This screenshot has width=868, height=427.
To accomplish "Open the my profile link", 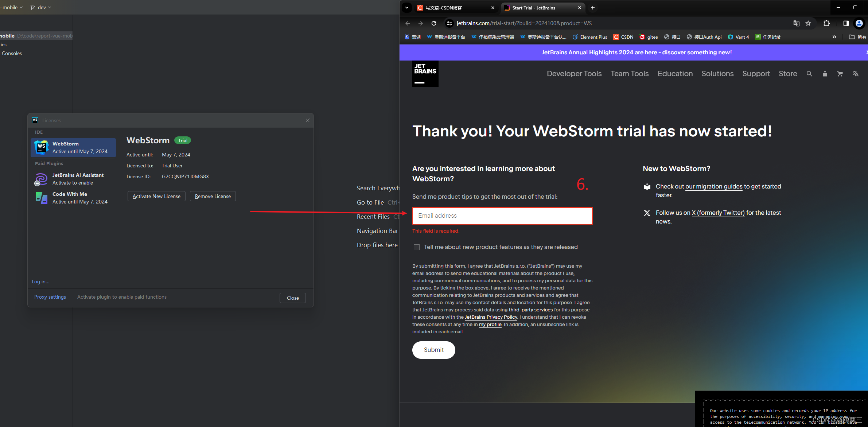I will point(490,325).
